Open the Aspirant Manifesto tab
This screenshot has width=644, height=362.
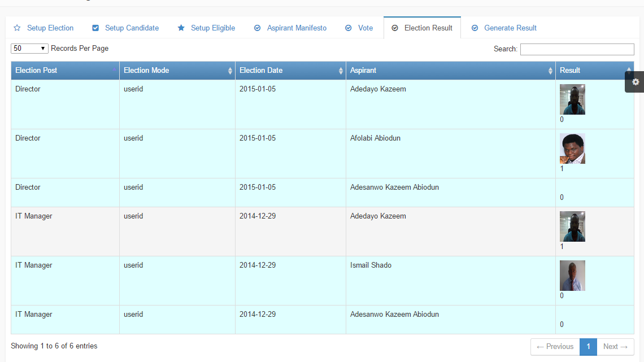click(297, 28)
